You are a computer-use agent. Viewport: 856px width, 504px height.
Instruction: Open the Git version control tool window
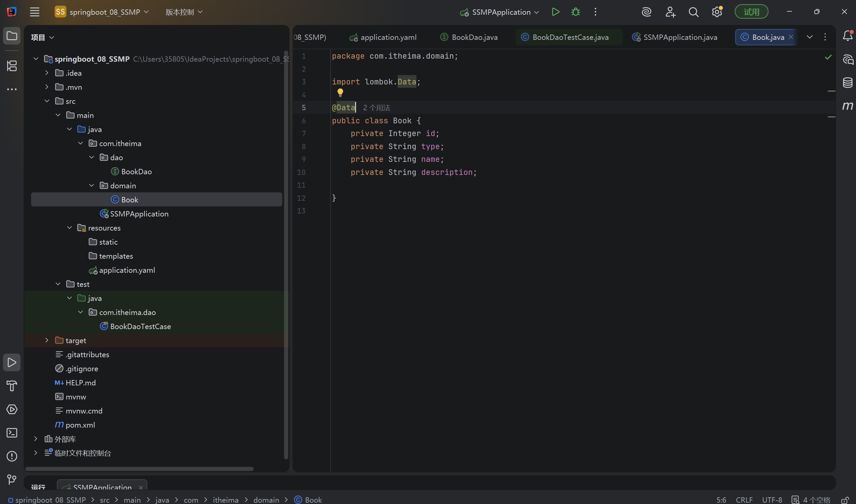tap(12, 479)
